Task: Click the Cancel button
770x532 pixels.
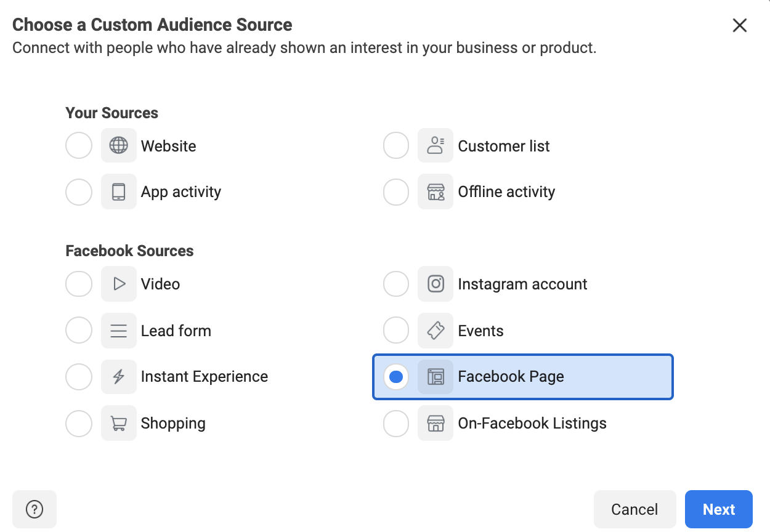Action: click(634, 509)
